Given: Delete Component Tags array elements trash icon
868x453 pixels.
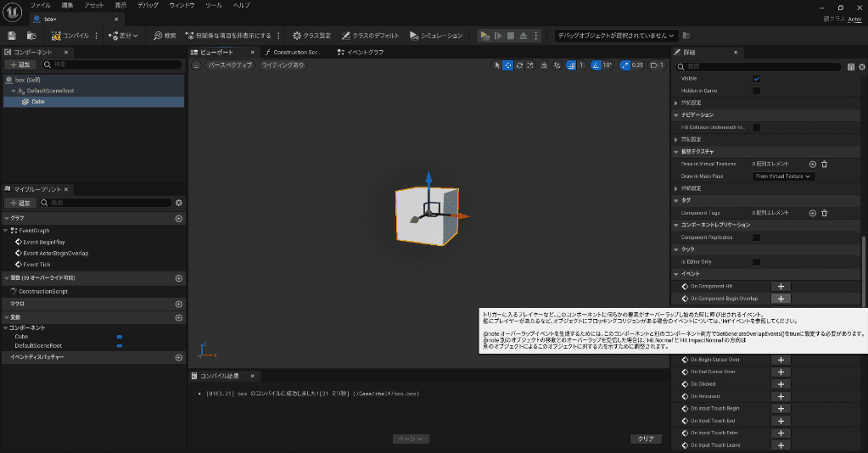Looking at the screenshot, I should 824,213.
